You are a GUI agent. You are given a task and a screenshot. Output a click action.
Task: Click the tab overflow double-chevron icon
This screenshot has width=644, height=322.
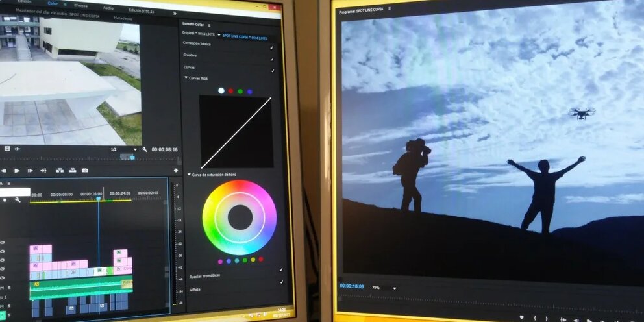tap(175, 13)
